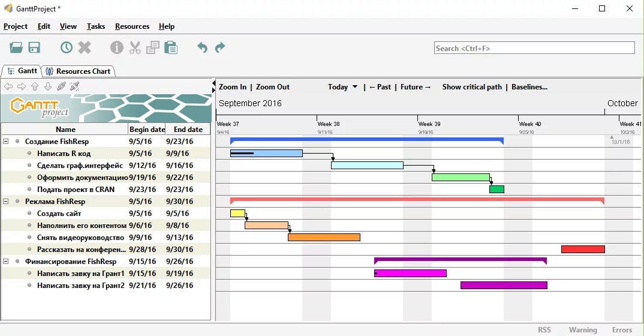Move timeline to the Past

[x=380, y=86]
